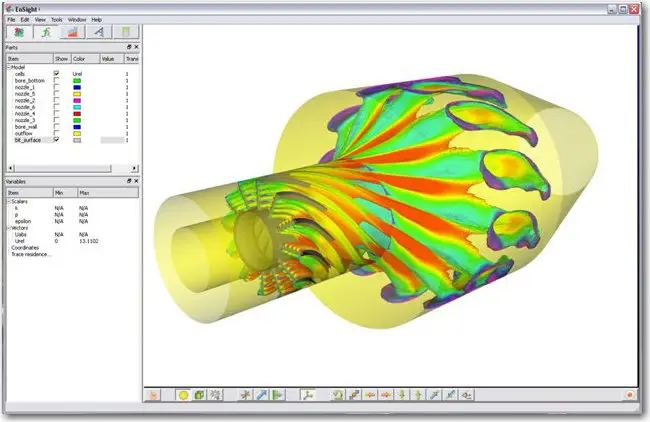Click the Parts mode cube cluster icon
Viewport: 650px width, 422px height.
click(x=19, y=32)
